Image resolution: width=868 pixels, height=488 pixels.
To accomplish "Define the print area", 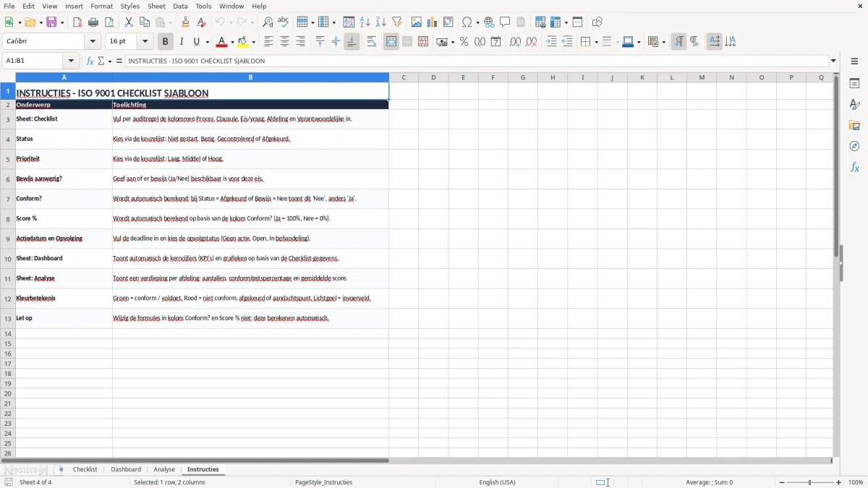I will point(540,22).
